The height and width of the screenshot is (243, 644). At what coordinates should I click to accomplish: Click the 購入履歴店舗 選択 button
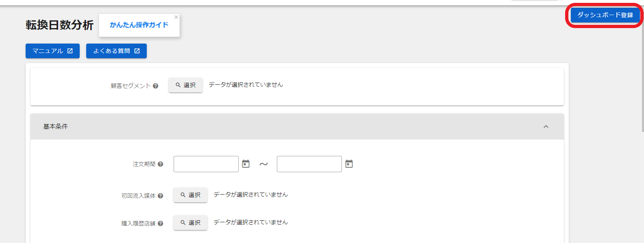pos(190,223)
